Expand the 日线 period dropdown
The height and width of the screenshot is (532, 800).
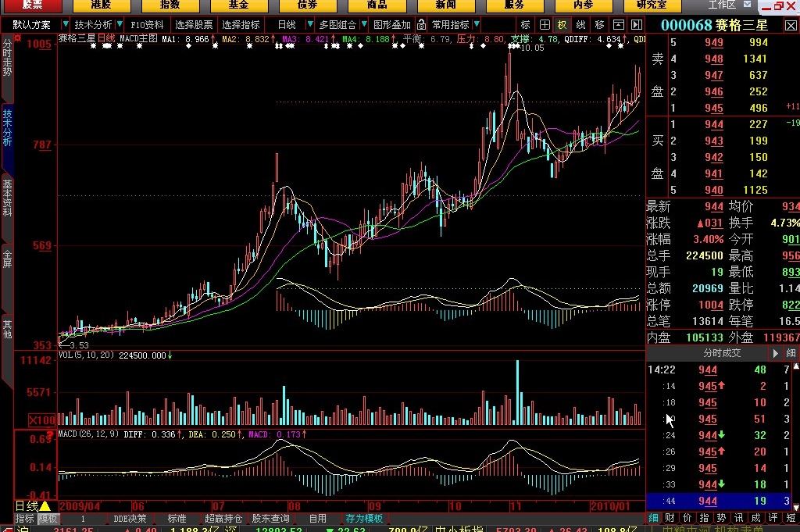point(309,24)
